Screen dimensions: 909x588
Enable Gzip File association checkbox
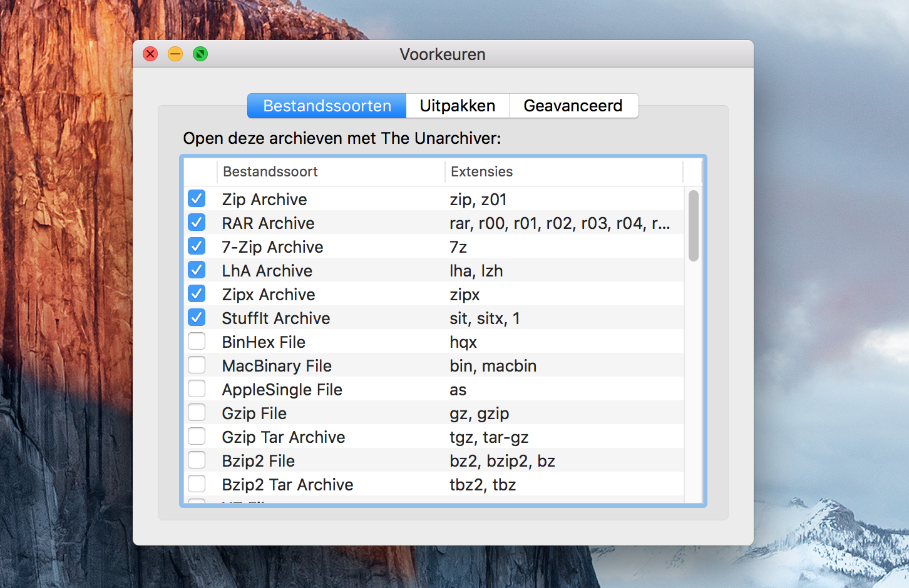[197, 413]
